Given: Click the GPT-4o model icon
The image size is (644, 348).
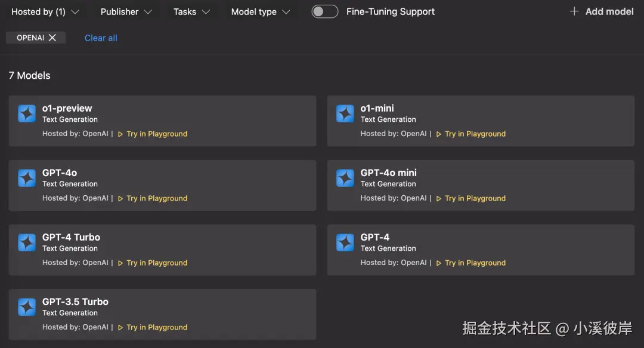Looking at the screenshot, I should (x=27, y=178).
